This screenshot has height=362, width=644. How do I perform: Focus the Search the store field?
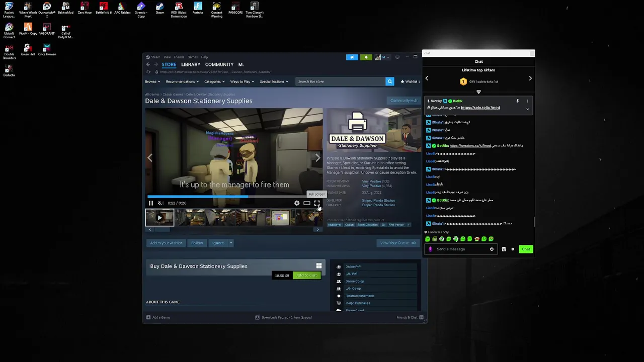click(340, 81)
